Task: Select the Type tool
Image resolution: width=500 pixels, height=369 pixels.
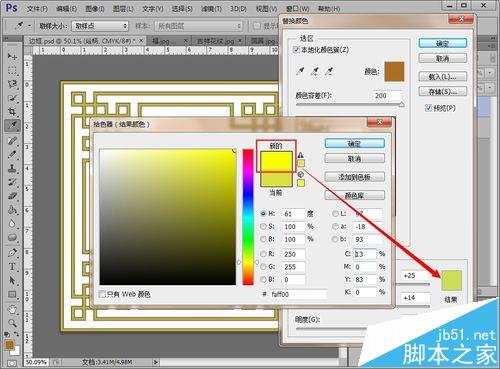Action: point(12,266)
